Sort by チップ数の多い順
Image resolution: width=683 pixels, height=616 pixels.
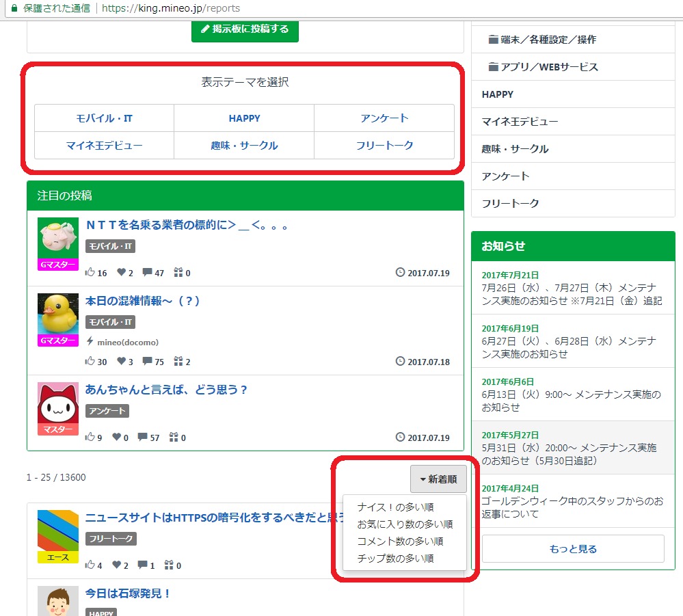[x=395, y=559]
